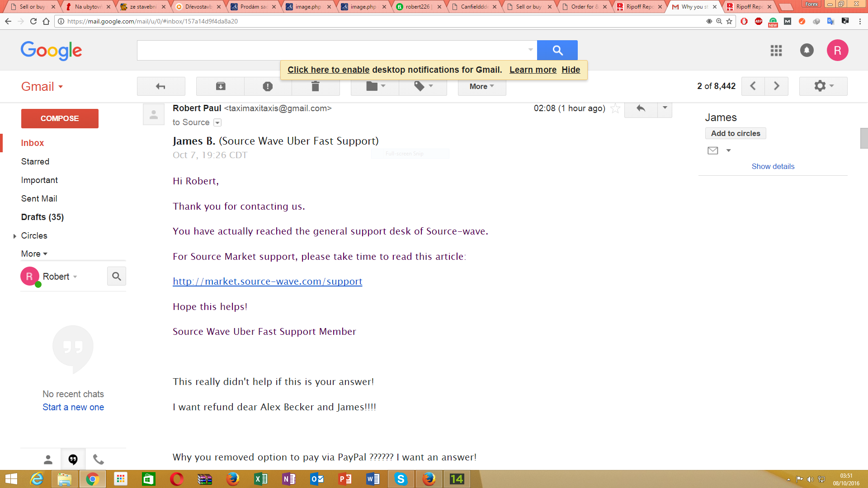
Task: Click the Back to Inbox arrow button
Action: coord(161,86)
